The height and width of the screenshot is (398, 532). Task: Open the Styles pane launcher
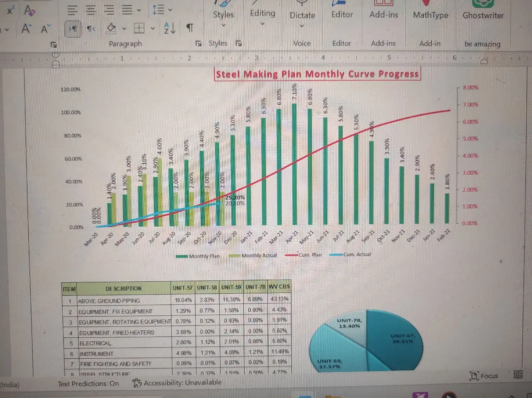click(239, 43)
